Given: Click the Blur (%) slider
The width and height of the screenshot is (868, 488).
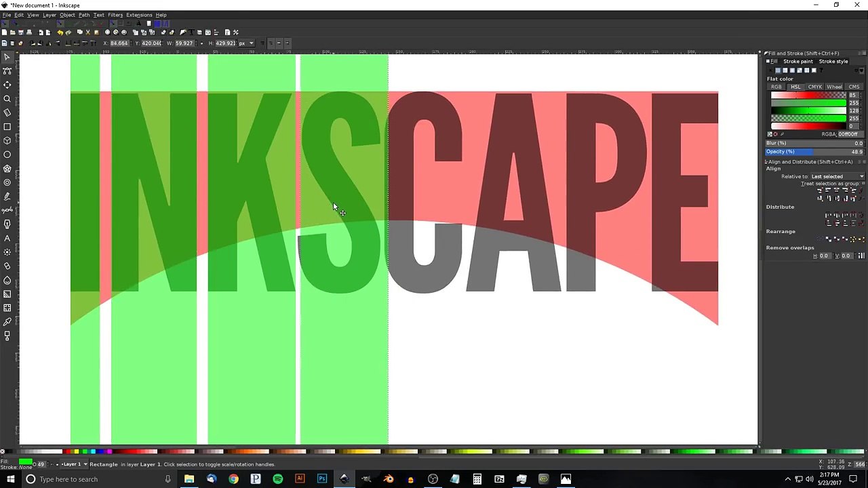Looking at the screenshot, I should (814, 143).
